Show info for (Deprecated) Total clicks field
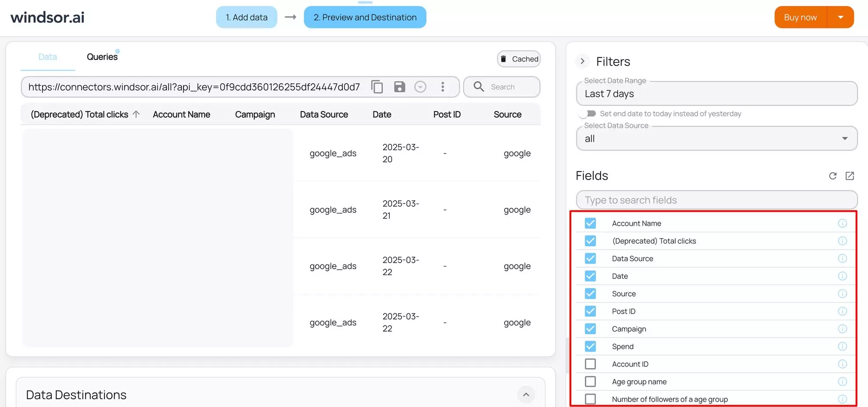Image resolution: width=868 pixels, height=407 pixels. (842, 241)
